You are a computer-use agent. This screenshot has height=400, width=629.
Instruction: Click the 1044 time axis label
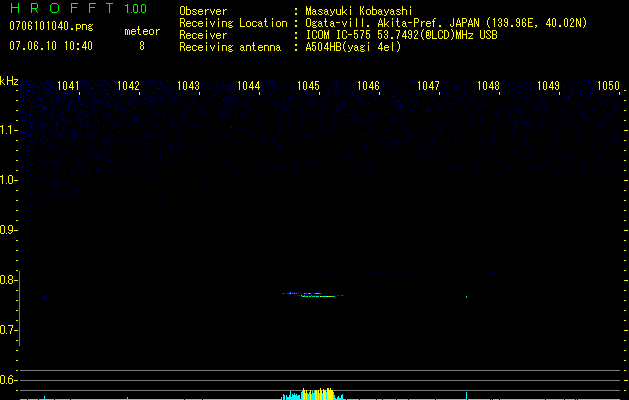248,86
